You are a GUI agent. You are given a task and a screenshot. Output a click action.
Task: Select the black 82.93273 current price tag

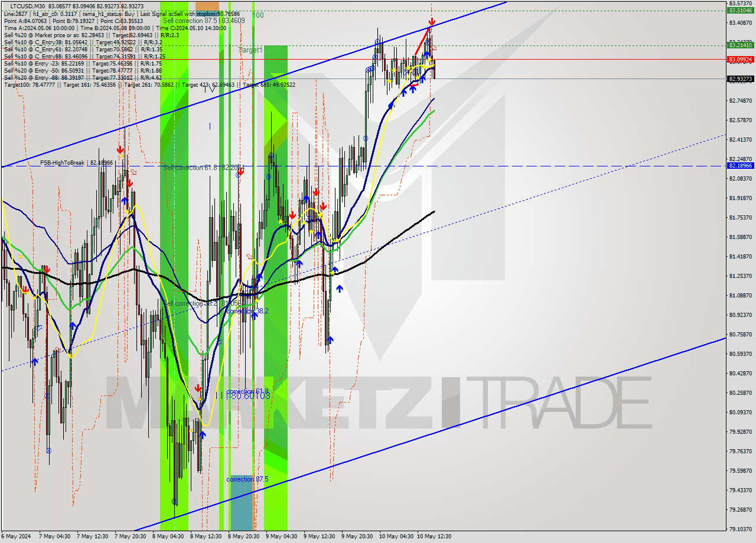tap(740, 78)
